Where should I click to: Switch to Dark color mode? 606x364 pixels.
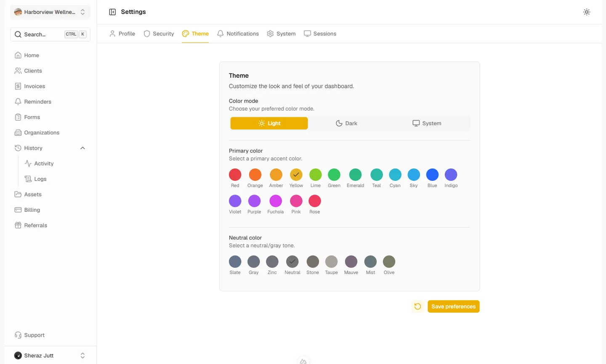(x=346, y=123)
